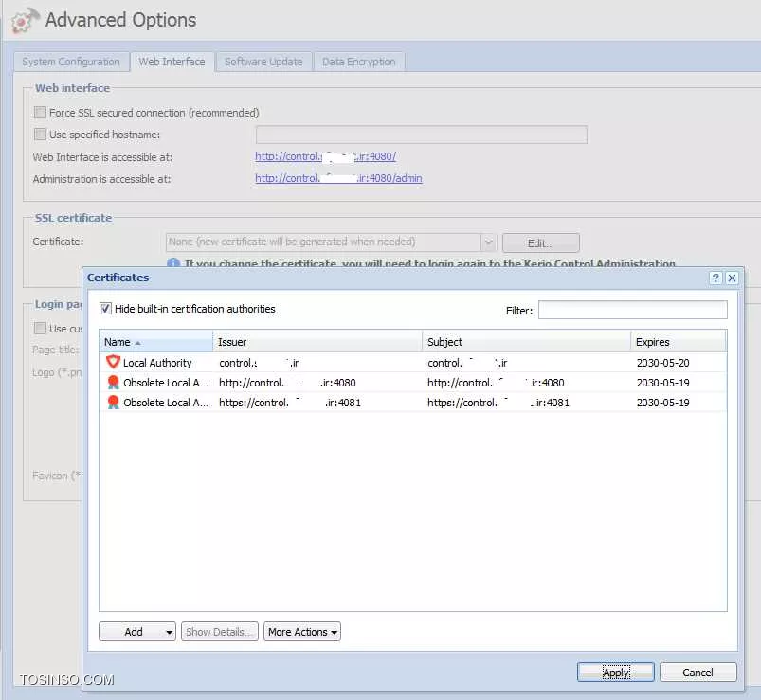This screenshot has width=761, height=700.
Task: Select the Web Interface tab
Action: (172, 62)
